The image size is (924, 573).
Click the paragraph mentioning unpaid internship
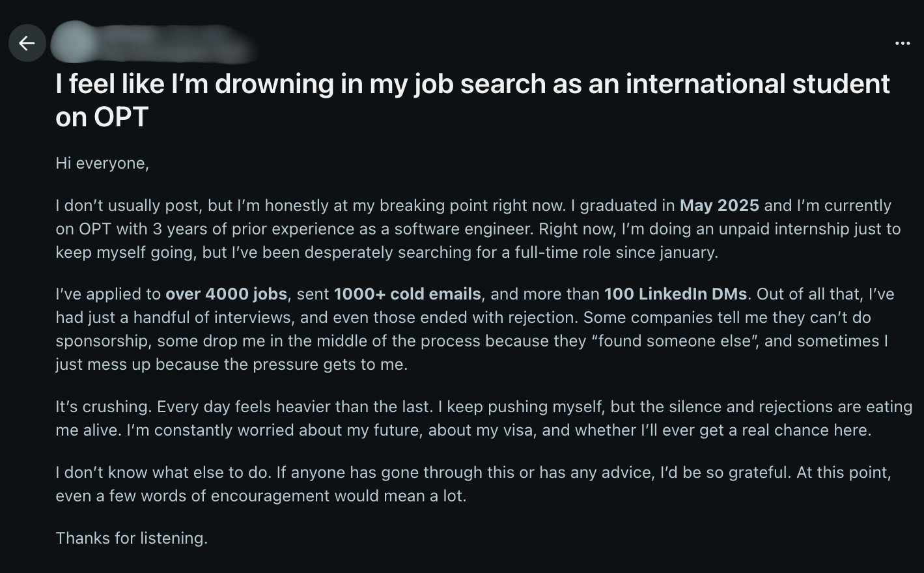coord(456,229)
